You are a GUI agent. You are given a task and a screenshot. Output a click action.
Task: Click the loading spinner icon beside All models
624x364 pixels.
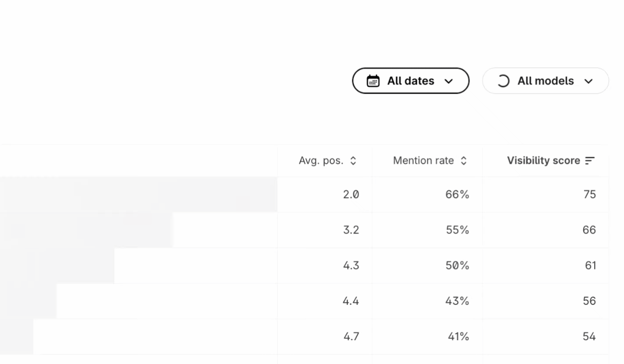click(x=503, y=81)
